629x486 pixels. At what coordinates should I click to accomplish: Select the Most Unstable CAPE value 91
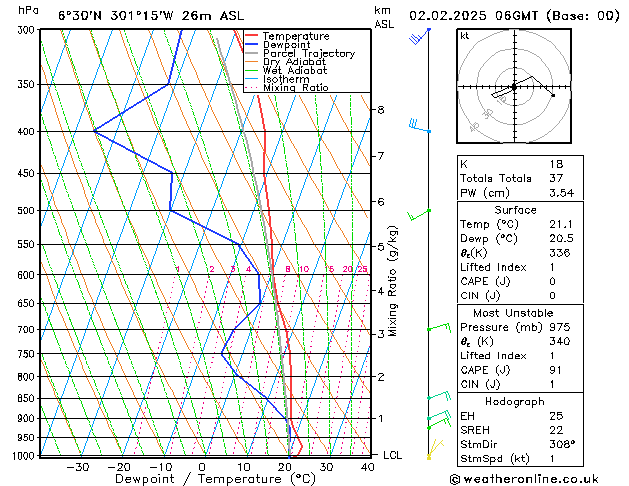tap(555, 370)
